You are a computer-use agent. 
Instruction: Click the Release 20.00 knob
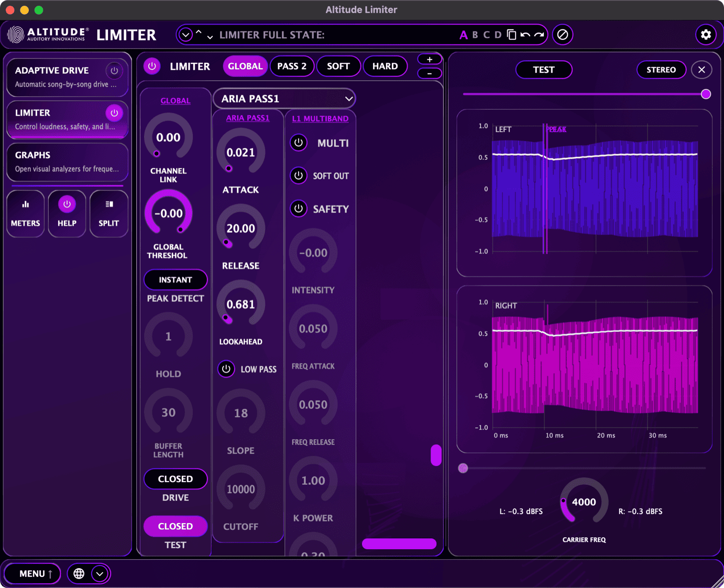(x=241, y=228)
